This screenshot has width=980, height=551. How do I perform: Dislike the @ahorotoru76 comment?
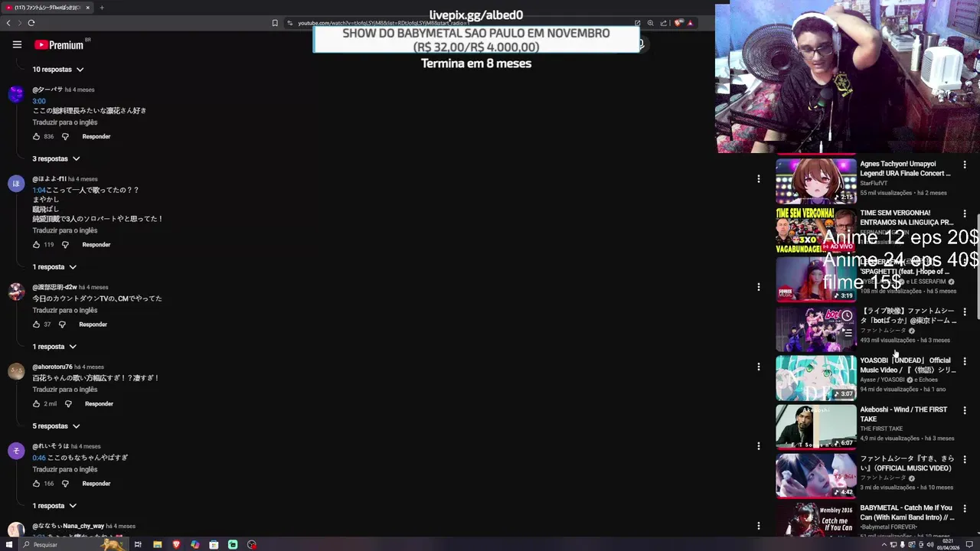[68, 404]
